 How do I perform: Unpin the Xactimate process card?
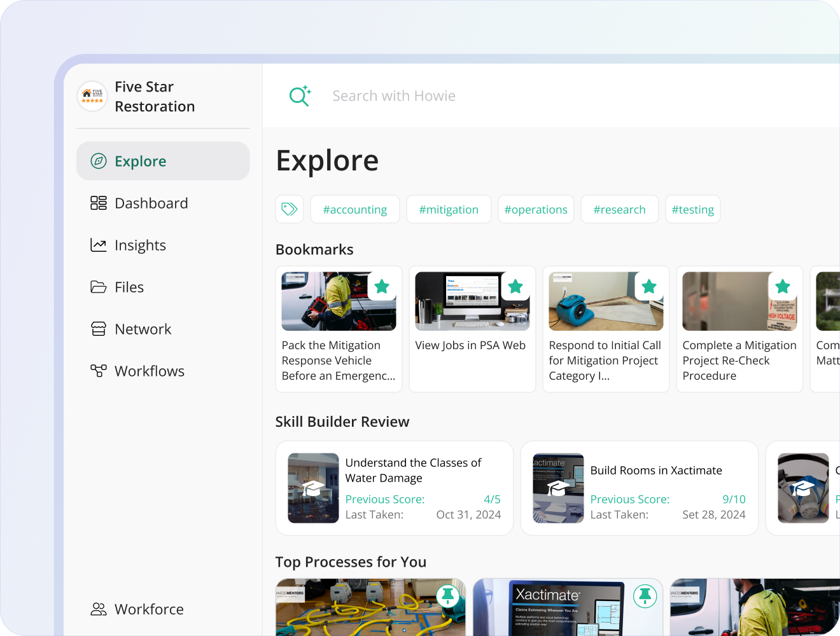pyautogui.click(x=645, y=595)
